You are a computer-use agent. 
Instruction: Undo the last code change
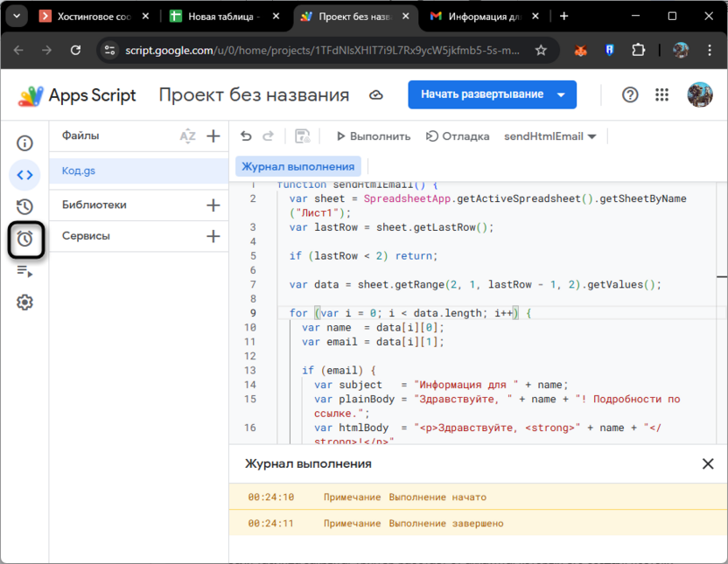246,136
